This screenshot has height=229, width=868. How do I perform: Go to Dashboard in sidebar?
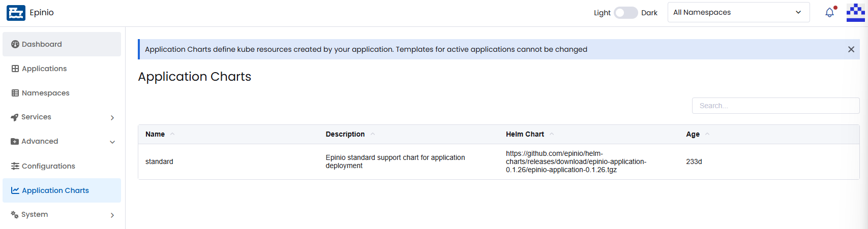pyautogui.click(x=62, y=44)
